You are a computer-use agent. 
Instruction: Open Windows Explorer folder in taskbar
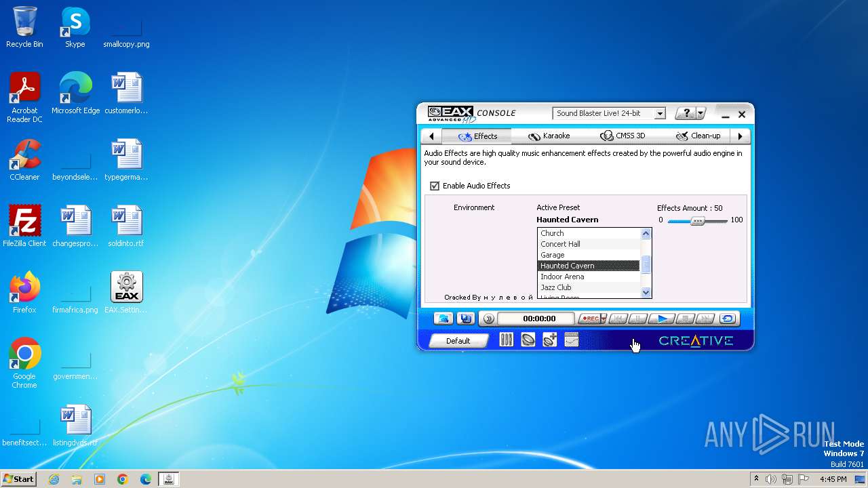tap(77, 479)
